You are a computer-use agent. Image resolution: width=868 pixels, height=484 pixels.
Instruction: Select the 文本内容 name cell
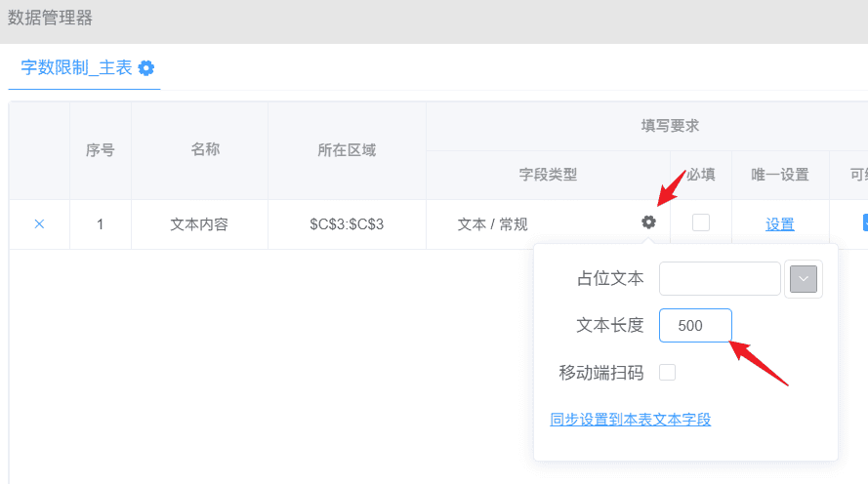click(x=199, y=224)
